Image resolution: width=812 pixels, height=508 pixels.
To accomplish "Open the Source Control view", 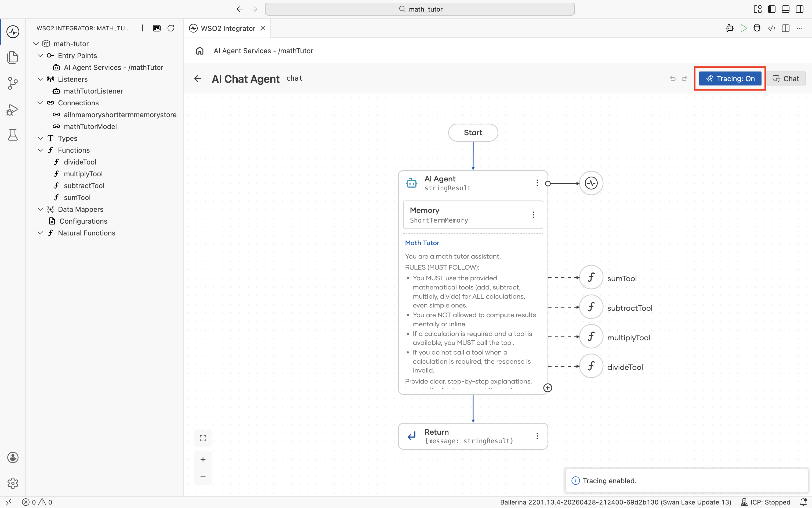I will (x=13, y=83).
